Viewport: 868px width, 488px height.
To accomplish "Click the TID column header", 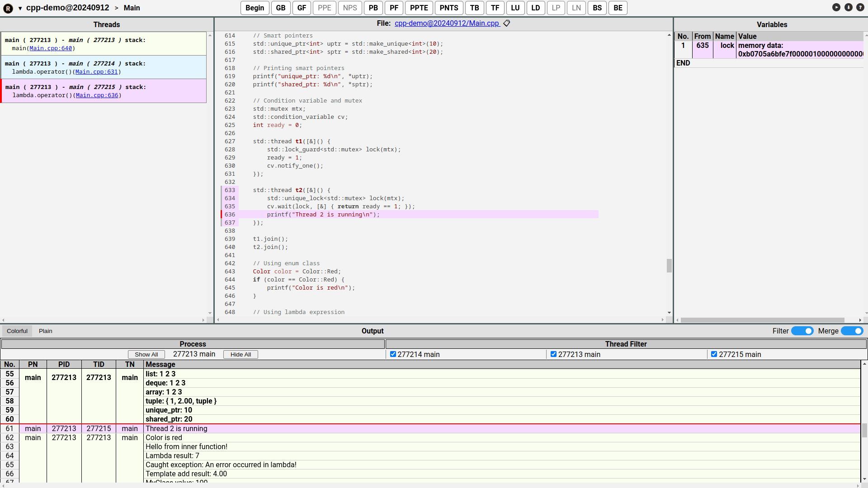I will pos(99,364).
